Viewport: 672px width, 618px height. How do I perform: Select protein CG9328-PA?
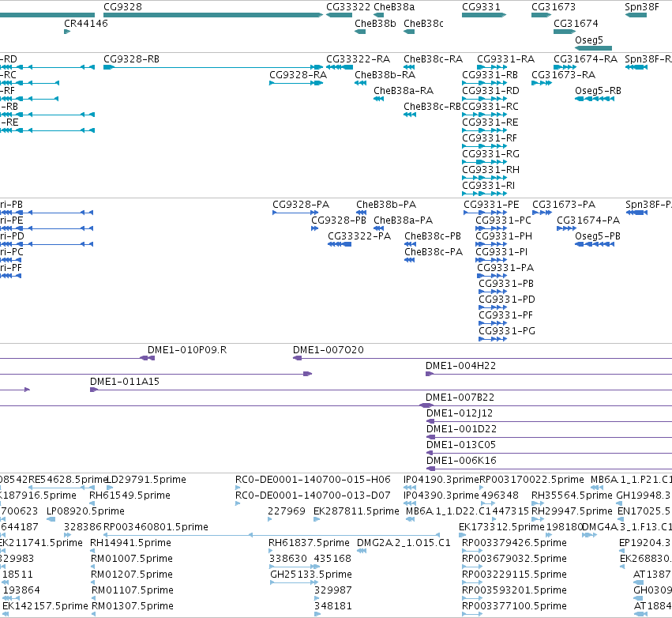pos(295,213)
